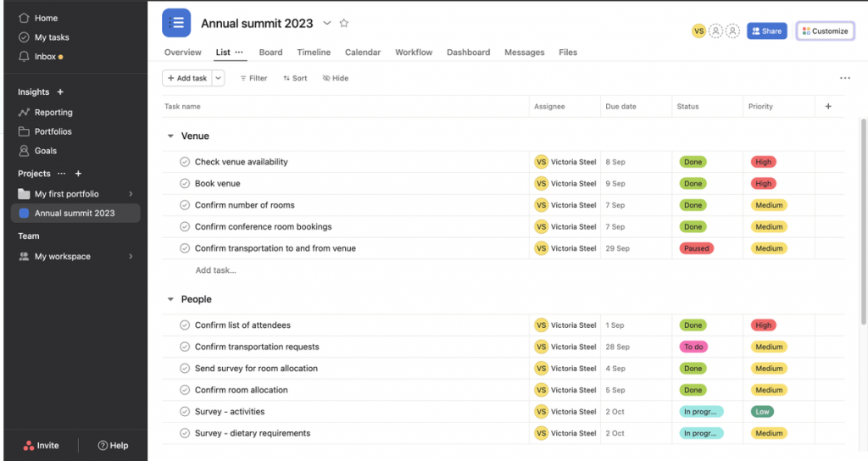
Task: Collapse the Venue section
Action: click(170, 136)
